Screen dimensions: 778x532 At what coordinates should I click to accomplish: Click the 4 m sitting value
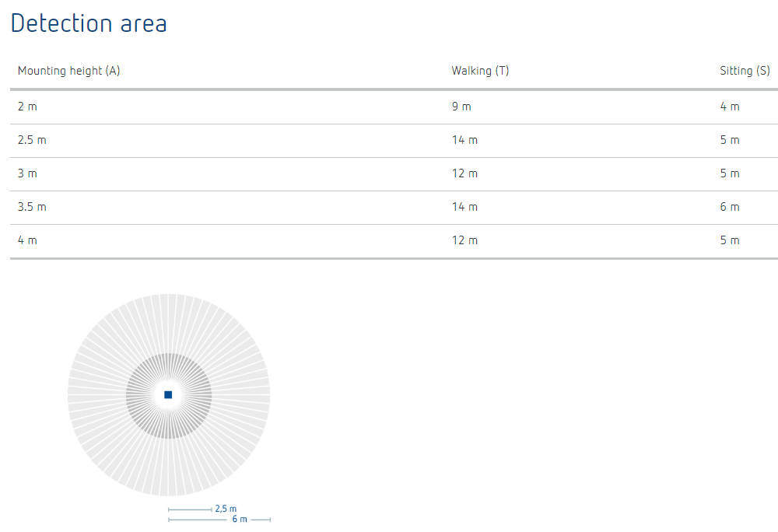pyautogui.click(x=730, y=107)
